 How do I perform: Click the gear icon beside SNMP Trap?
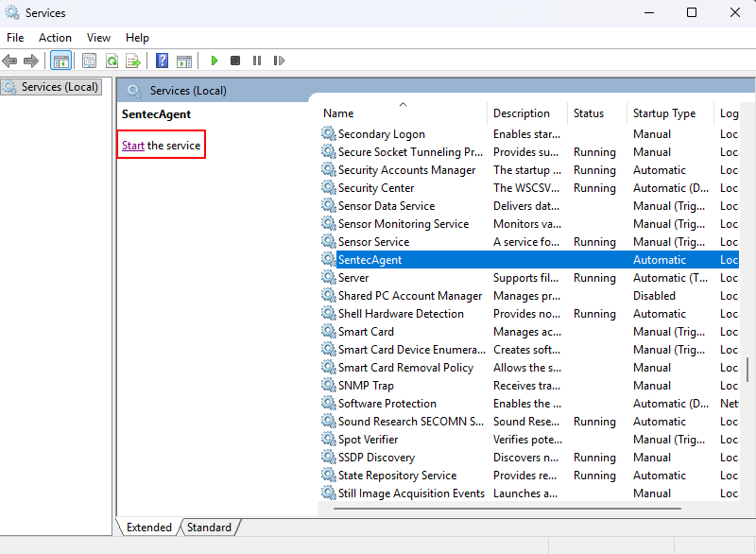(x=329, y=385)
